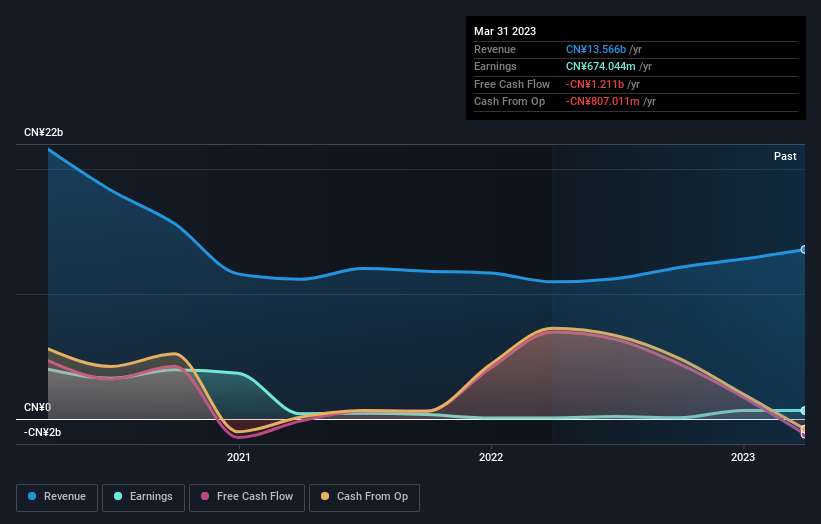Screen dimensions: 821x524
Task: Click the -CN¥1.211b free cash flow value
Action: [x=595, y=84]
